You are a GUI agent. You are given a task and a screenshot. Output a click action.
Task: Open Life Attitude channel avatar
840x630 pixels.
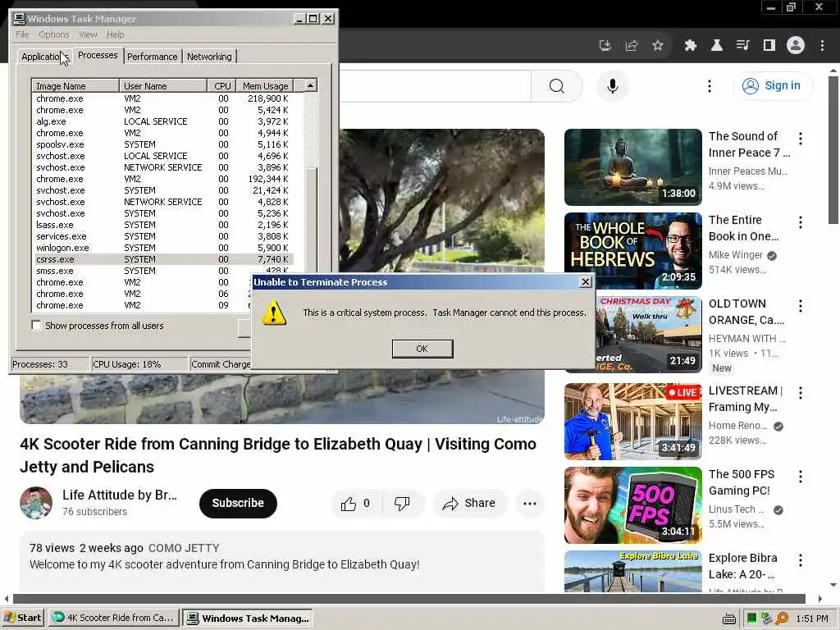click(36, 503)
